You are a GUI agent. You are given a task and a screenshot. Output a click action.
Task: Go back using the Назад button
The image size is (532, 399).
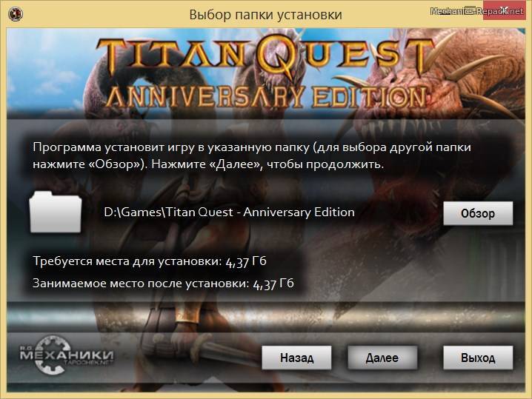pos(296,358)
